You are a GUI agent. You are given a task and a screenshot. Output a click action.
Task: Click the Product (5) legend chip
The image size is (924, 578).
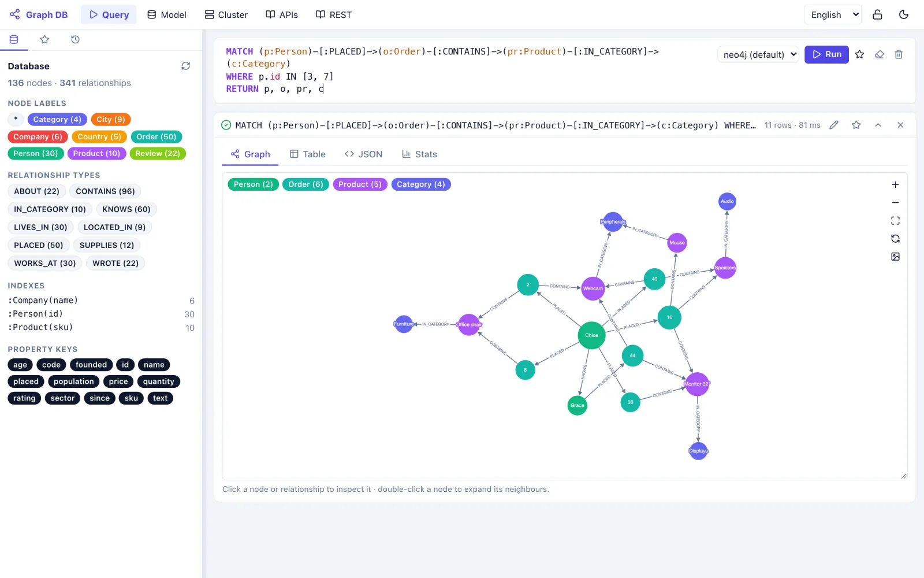click(360, 184)
